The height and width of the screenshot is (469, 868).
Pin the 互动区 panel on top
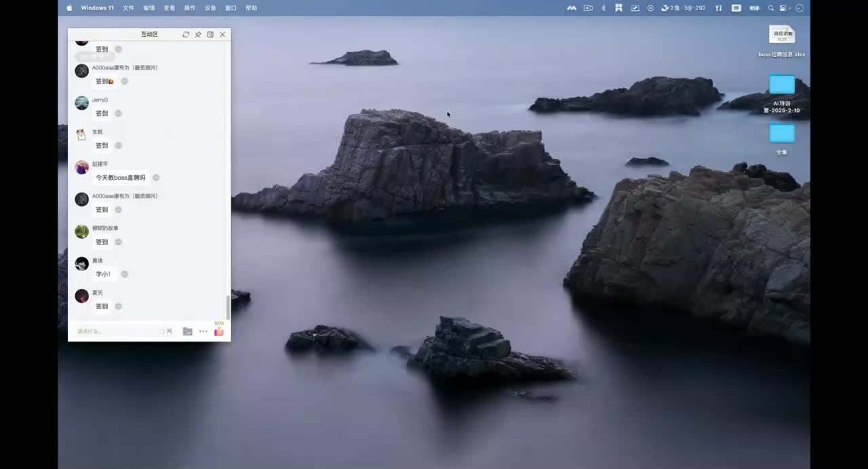[198, 35]
